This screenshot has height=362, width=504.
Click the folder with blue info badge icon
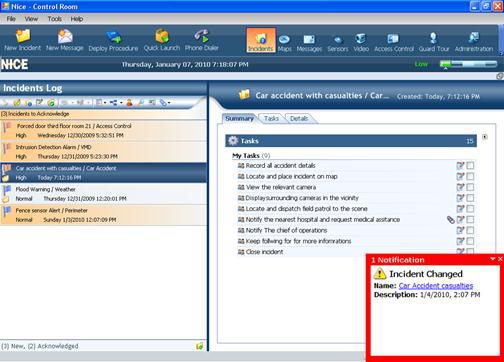pos(29,103)
